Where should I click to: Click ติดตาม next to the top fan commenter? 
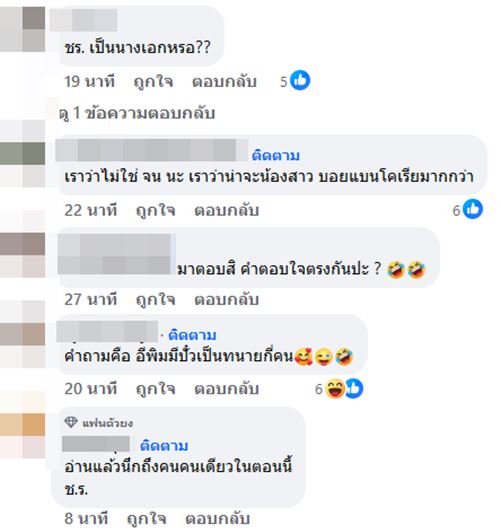point(164,445)
